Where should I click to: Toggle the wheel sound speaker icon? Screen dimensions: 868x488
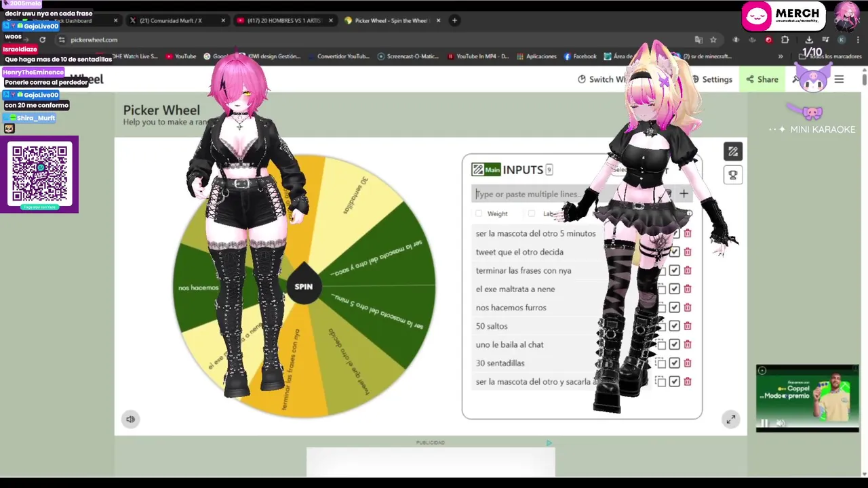(130, 419)
